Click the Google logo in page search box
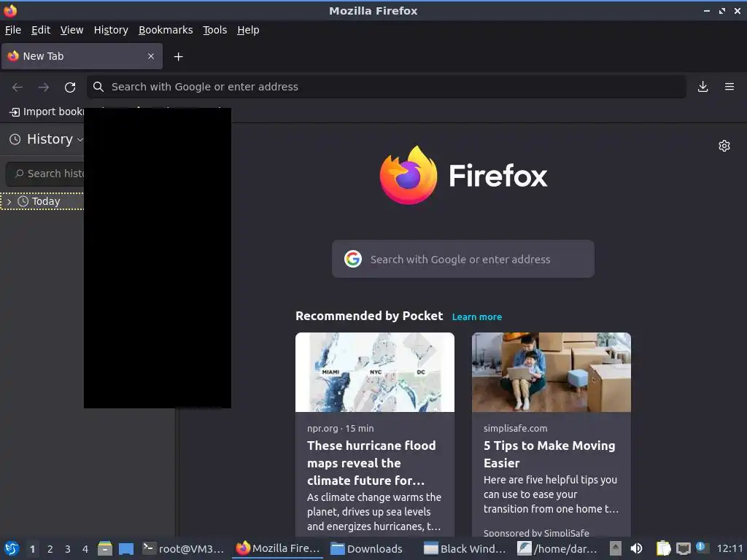 pos(353,259)
